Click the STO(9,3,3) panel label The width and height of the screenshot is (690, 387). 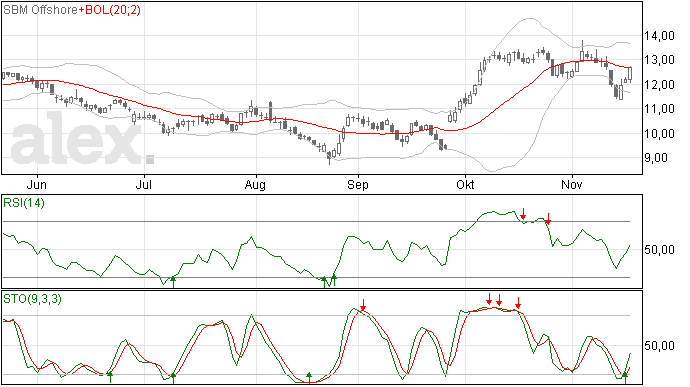click(32, 299)
